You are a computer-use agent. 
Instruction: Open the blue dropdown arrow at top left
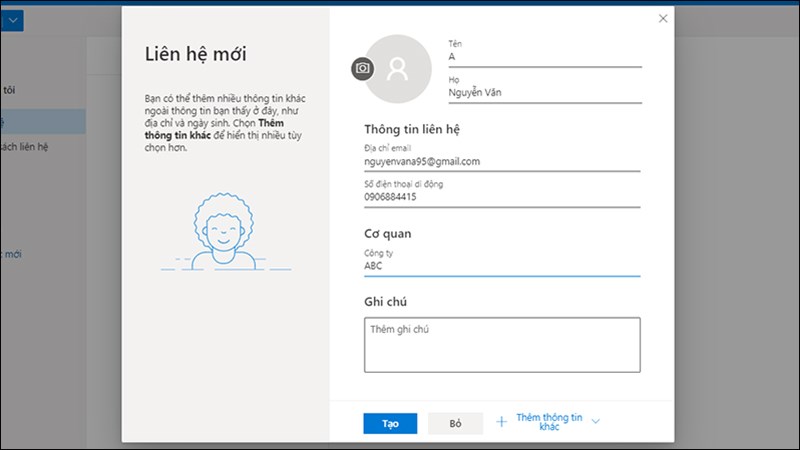coord(12,20)
